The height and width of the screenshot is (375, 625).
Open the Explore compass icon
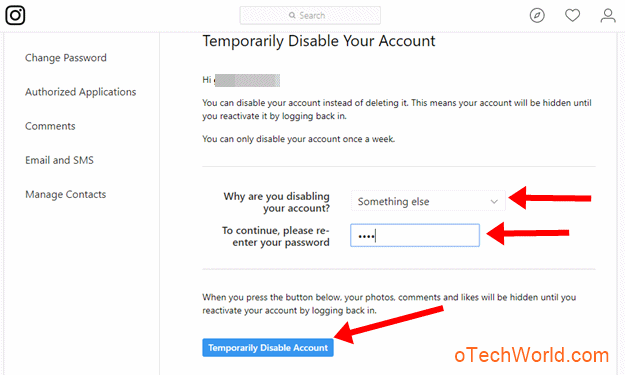[537, 16]
